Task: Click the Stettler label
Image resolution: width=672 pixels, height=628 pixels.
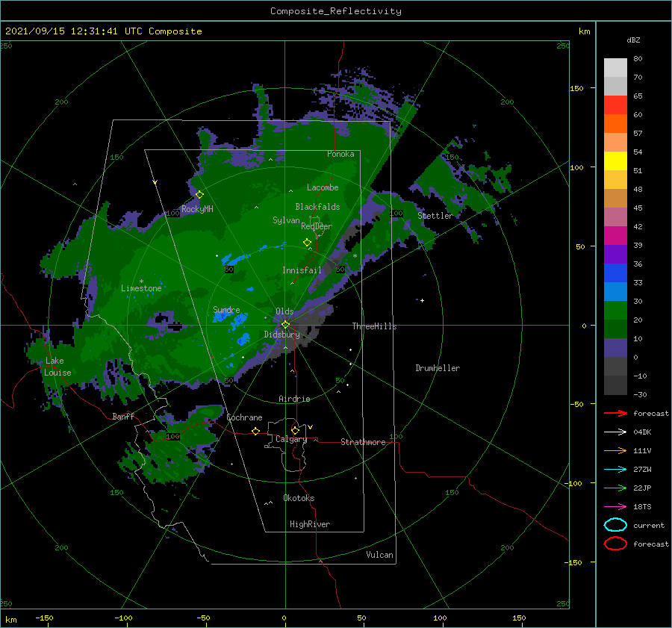Action: pos(435,216)
